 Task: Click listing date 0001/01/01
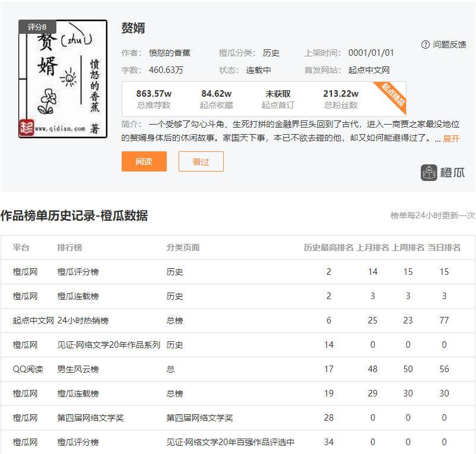pyautogui.click(x=371, y=53)
